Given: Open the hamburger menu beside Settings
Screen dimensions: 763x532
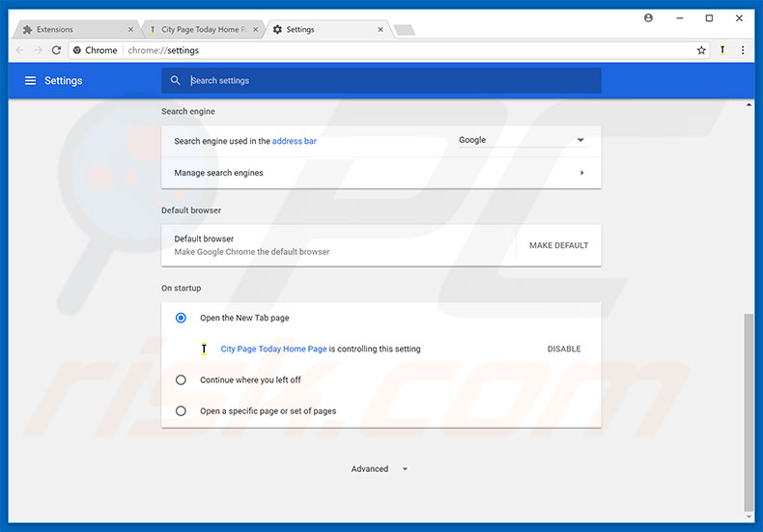Looking at the screenshot, I should [x=30, y=81].
